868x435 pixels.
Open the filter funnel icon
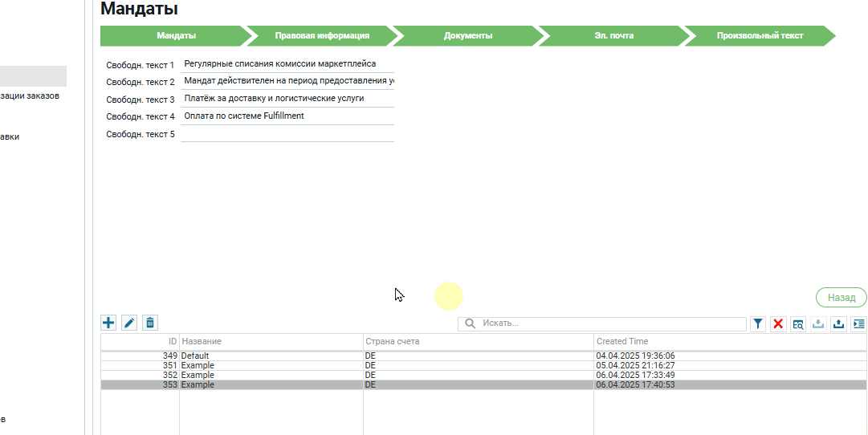tap(758, 323)
